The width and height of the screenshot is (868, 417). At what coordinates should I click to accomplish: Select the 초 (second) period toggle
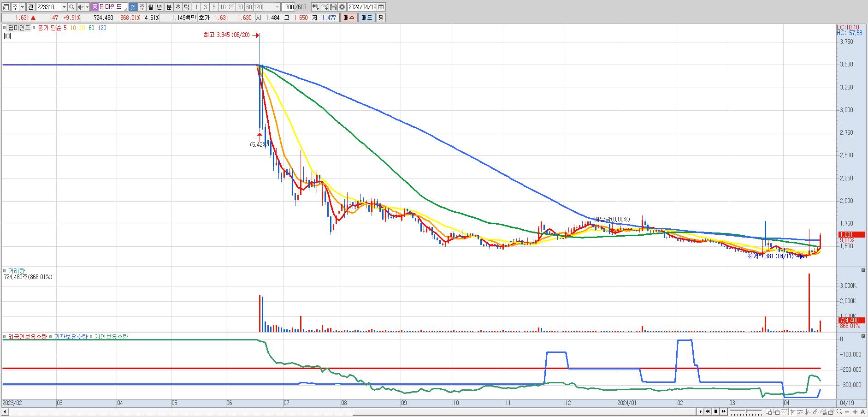tap(177, 7)
